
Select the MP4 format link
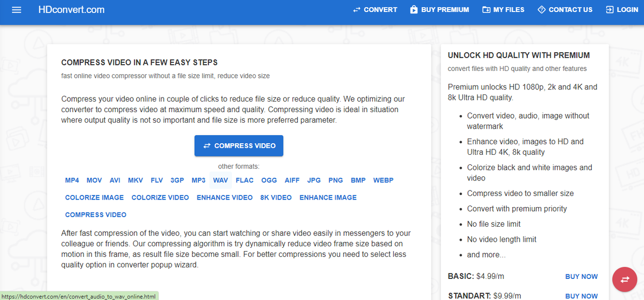(x=72, y=180)
